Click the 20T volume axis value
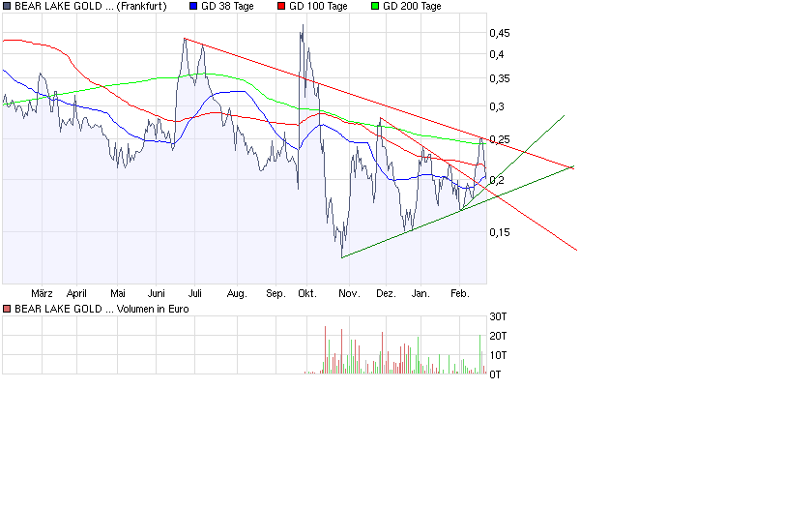The height and width of the screenshot is (508, 812). 498,337
